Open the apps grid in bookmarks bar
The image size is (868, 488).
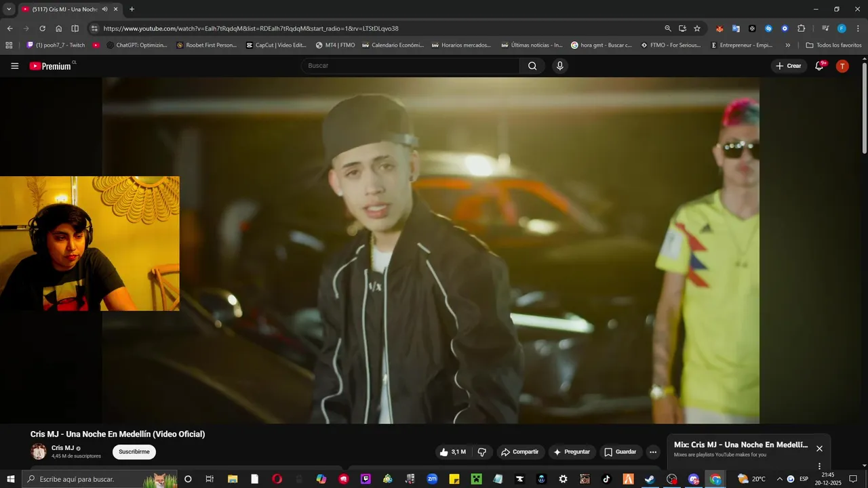point(9,45)
